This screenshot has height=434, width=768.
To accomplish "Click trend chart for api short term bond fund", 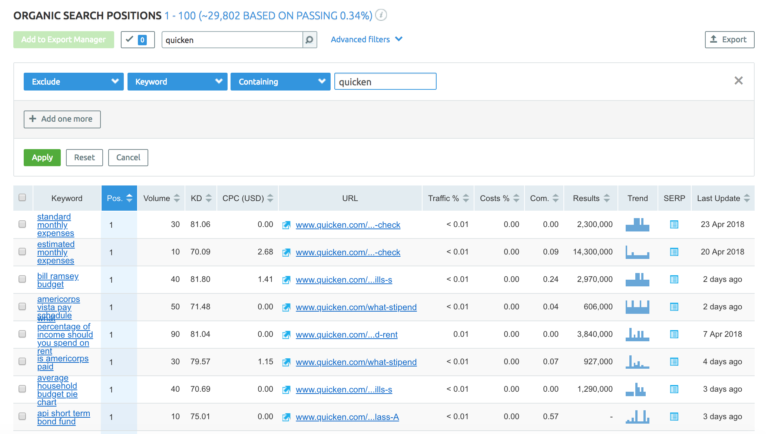I will pyautogui.click(x=637, y=416).
